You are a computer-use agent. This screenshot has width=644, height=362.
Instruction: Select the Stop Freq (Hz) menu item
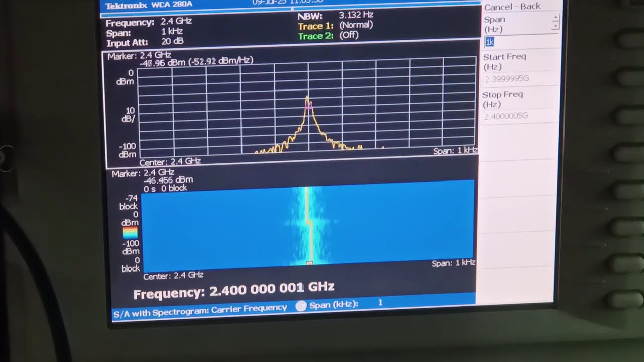click(502, 99)
